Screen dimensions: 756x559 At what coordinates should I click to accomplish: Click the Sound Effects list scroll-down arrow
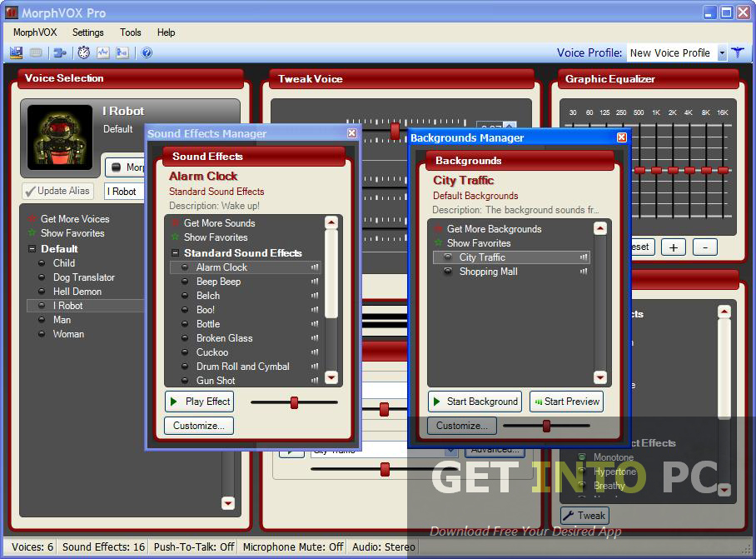331,377
